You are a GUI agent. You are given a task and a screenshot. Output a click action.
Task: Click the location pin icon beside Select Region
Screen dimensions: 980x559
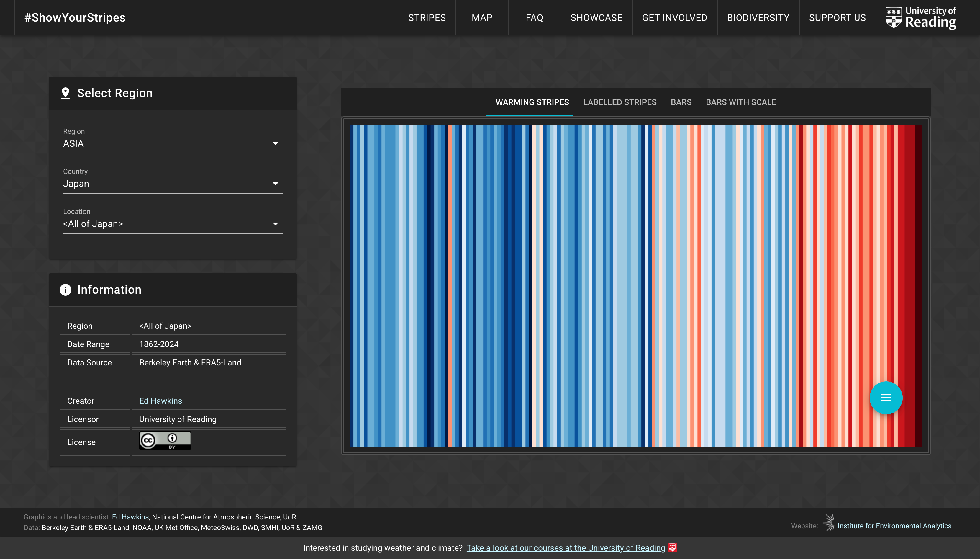[x=65, y=93]
